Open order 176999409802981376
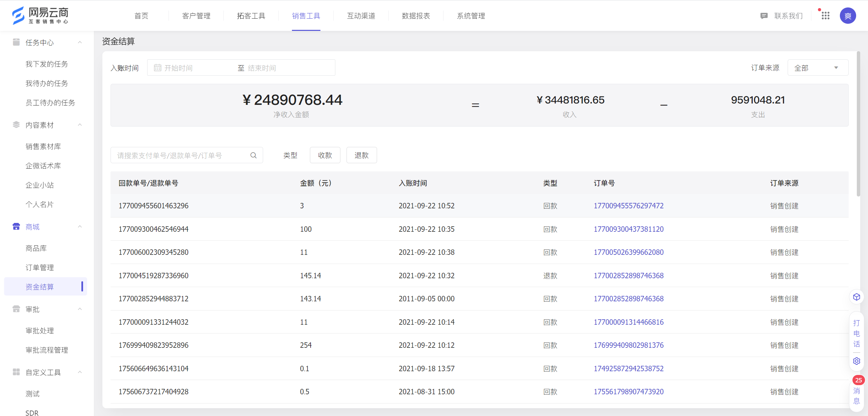The width and height of the screenshot is (868, 416). [628, 345]
